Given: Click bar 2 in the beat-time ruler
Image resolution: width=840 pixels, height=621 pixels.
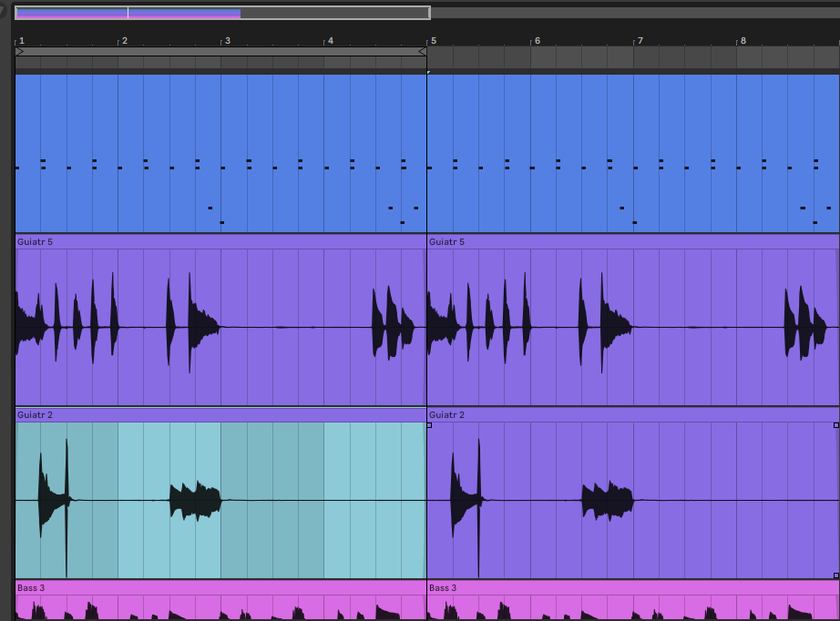Looking at the screenshot, I should point(124,41).
